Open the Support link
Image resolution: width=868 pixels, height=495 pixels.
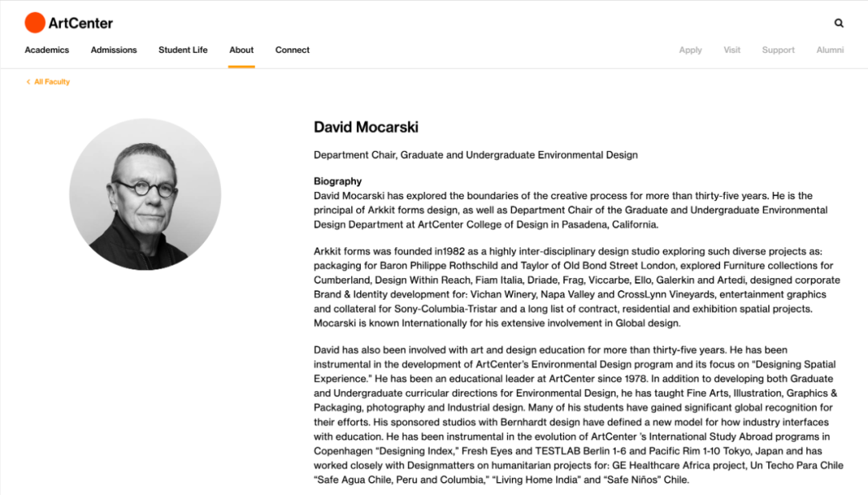[x=778, y=50]
